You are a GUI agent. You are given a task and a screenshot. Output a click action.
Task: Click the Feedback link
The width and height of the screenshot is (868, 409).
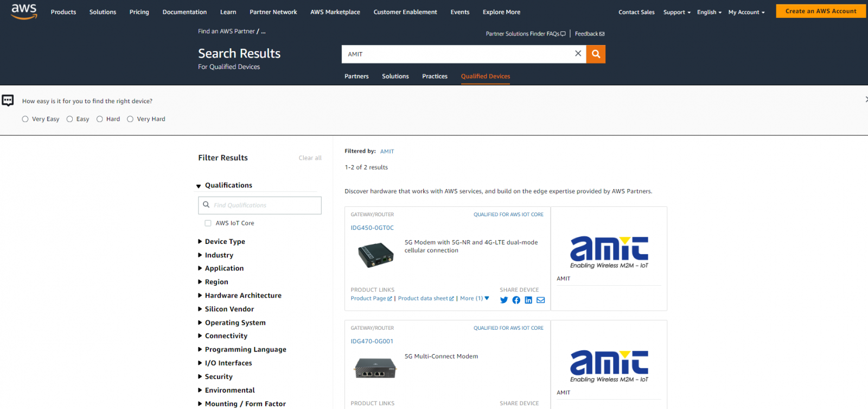click(590, 34)
